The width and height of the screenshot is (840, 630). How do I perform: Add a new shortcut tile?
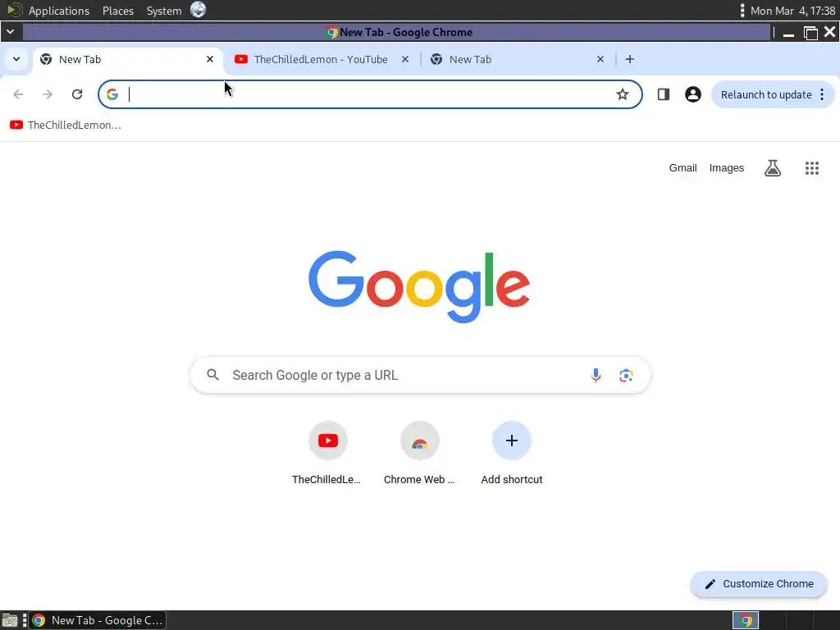[x=512, y=454]
